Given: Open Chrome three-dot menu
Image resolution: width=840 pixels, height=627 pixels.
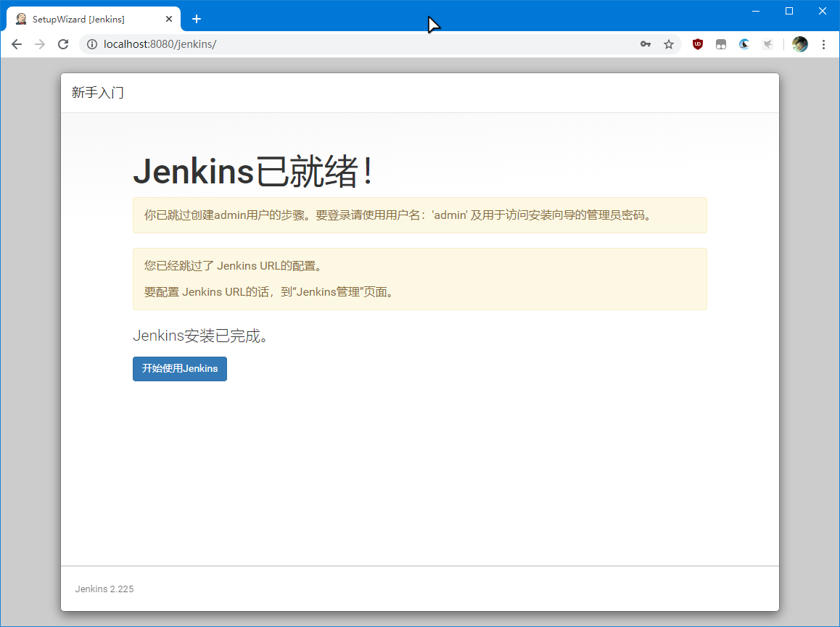Looking at the screenshot, I should tap(823, 44).
